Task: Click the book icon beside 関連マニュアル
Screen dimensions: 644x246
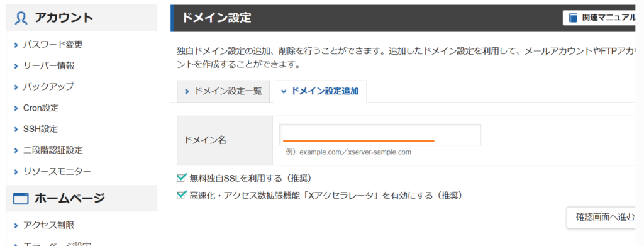Action: pyautogui.click(x=573, y=18)
